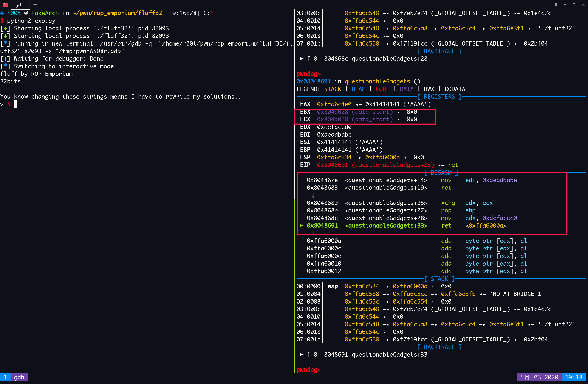588x384 pixels.
Task: Click disassembly address 0xffa6000a
Action: (x=324, y=241)
